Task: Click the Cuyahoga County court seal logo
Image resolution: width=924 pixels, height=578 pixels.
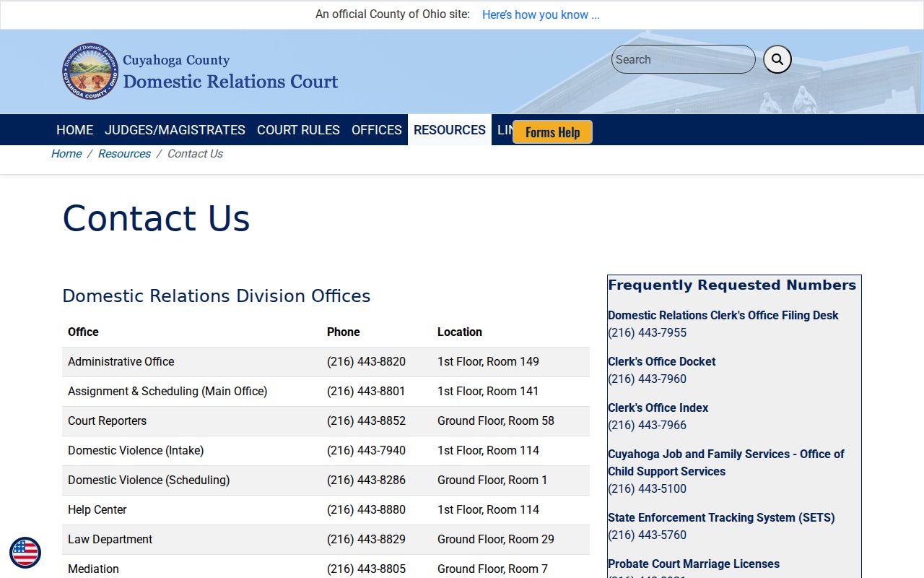Action: pos(90,71)
